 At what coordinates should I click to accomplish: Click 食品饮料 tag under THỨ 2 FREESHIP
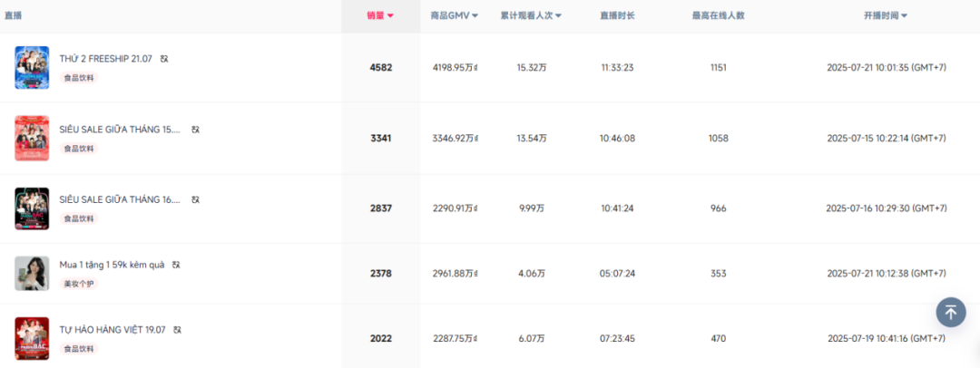[79, 78]
